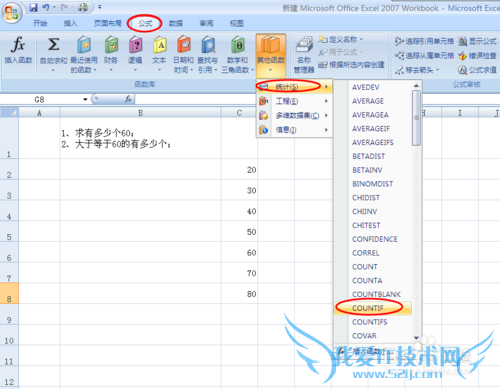
Task: Choose the CONFIDENCE function
Action: pyautogui.click(x=375, y=239)
